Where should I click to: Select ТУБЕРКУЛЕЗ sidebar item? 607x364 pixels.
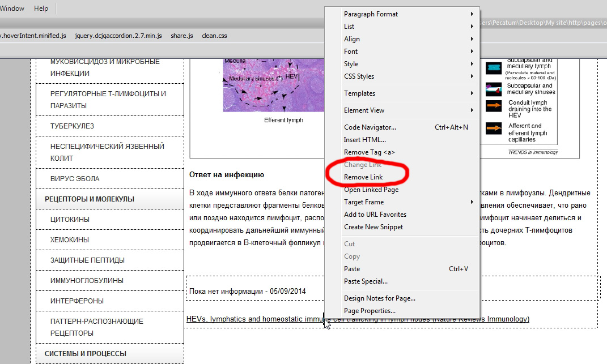pyautogui.click(x=72, y=126)
